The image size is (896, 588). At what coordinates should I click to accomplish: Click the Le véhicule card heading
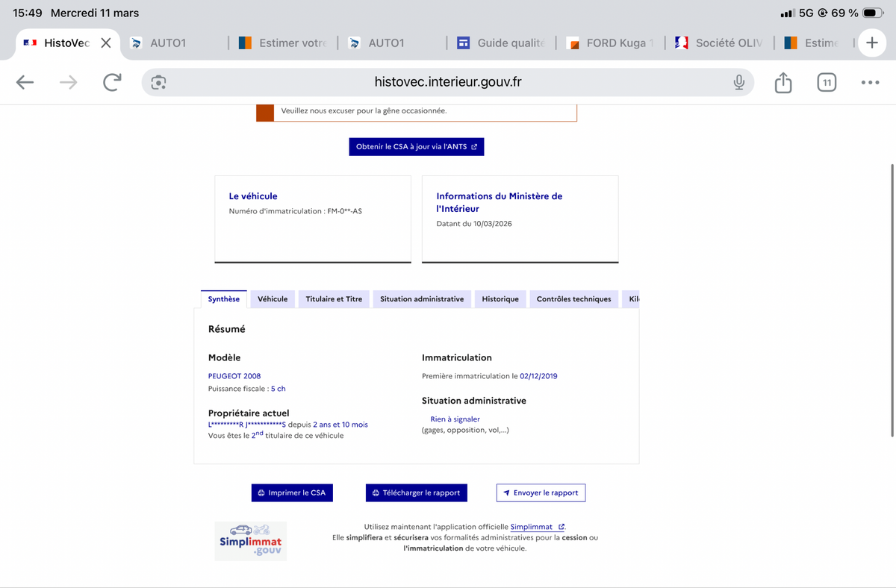253,196
